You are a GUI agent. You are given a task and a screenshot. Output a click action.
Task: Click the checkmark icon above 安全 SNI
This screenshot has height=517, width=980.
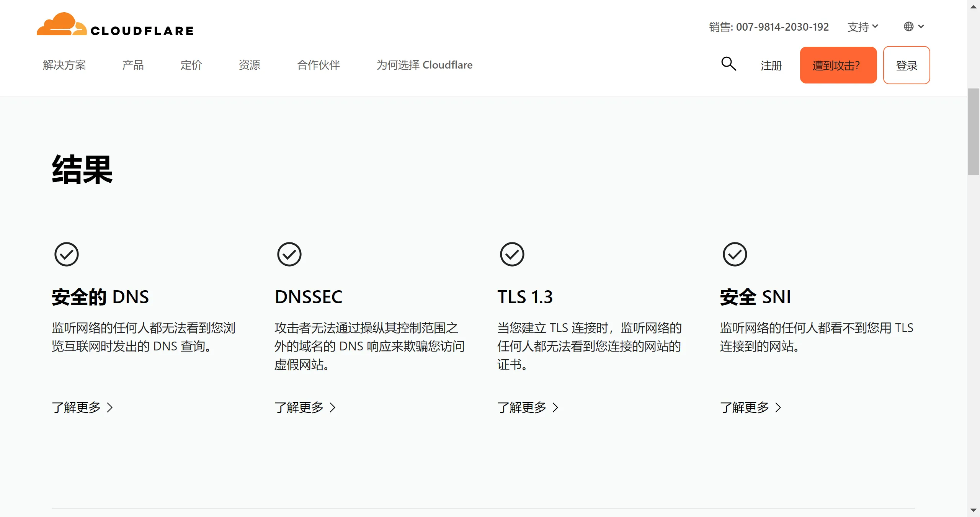click(735, 254)
